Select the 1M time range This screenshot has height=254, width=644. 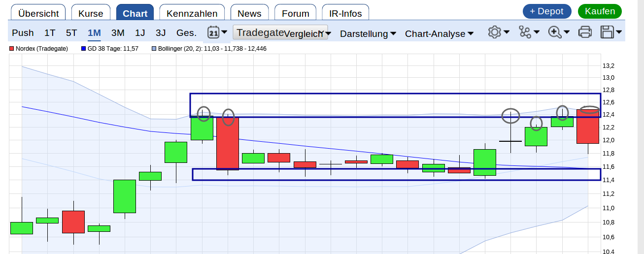(94, 33)
